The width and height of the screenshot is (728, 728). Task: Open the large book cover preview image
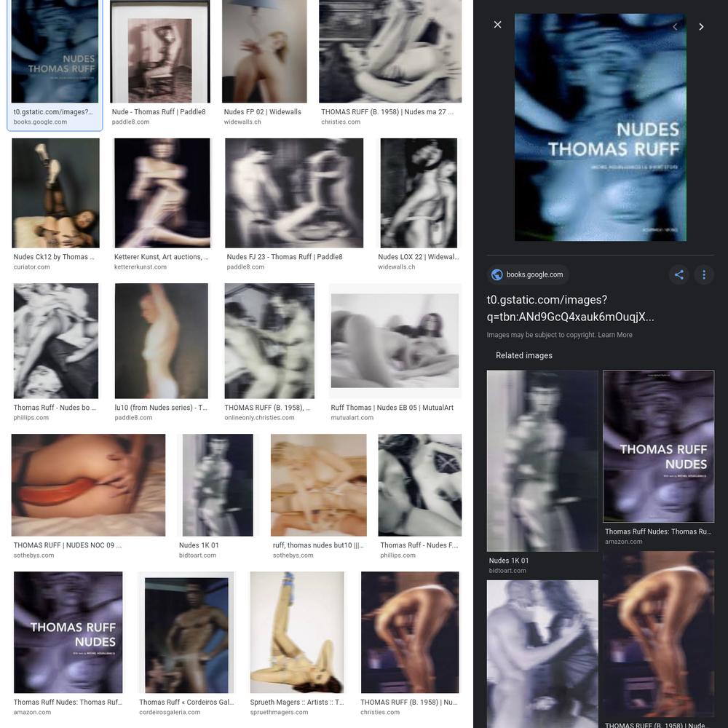601,127
